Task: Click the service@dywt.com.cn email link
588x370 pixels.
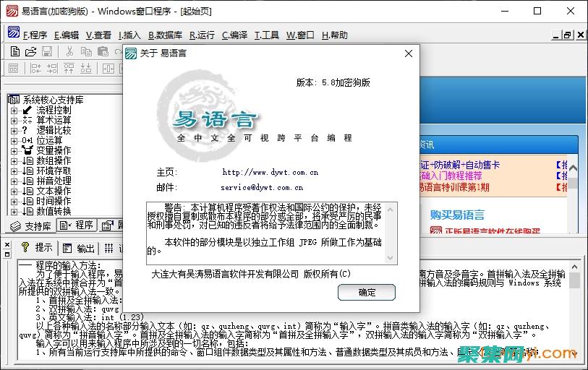Action: click(x=262, y=187)
